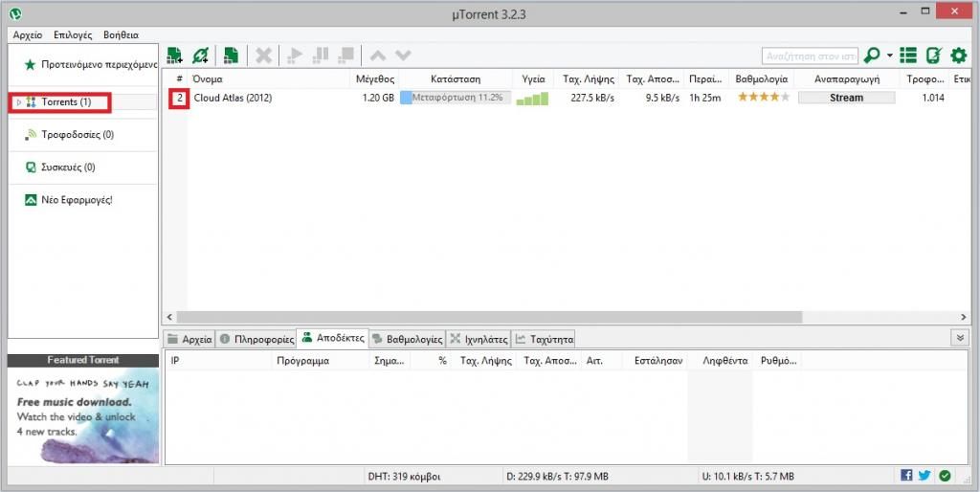Switch to the Βαθμολογίες tab
Image resolution: width=980 pixels, height=492 pixels.
point(407,340)
